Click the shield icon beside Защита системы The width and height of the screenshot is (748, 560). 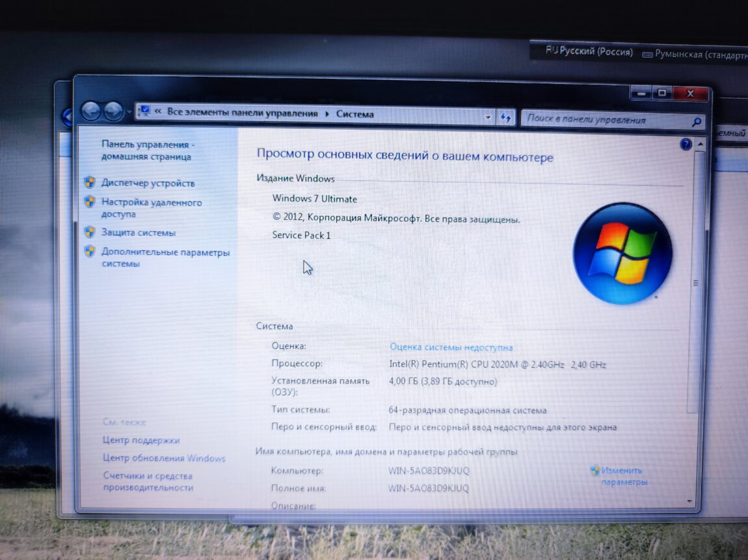tap(90, 232)
